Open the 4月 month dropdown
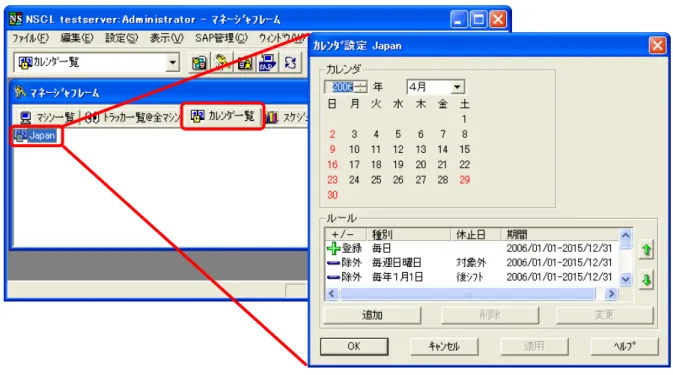The width and height of the screenshot is (673, 375). click(458, 87)
